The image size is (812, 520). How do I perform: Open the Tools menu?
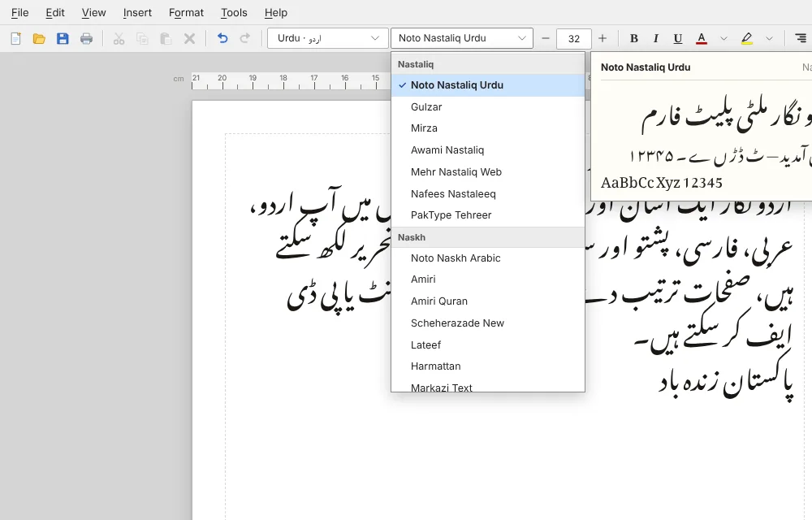click(234, 12)
